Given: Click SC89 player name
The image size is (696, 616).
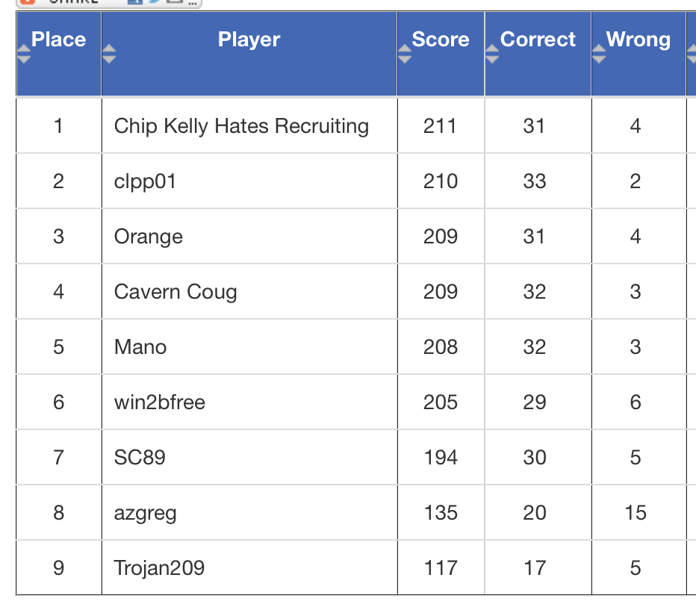Looking at the screenshot, I should (x=140, y=458).
